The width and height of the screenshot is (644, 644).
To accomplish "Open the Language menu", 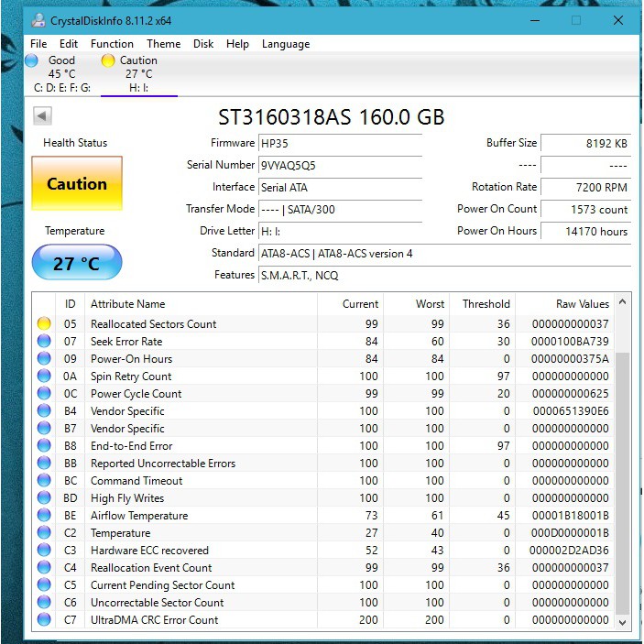I will point(286,44).
